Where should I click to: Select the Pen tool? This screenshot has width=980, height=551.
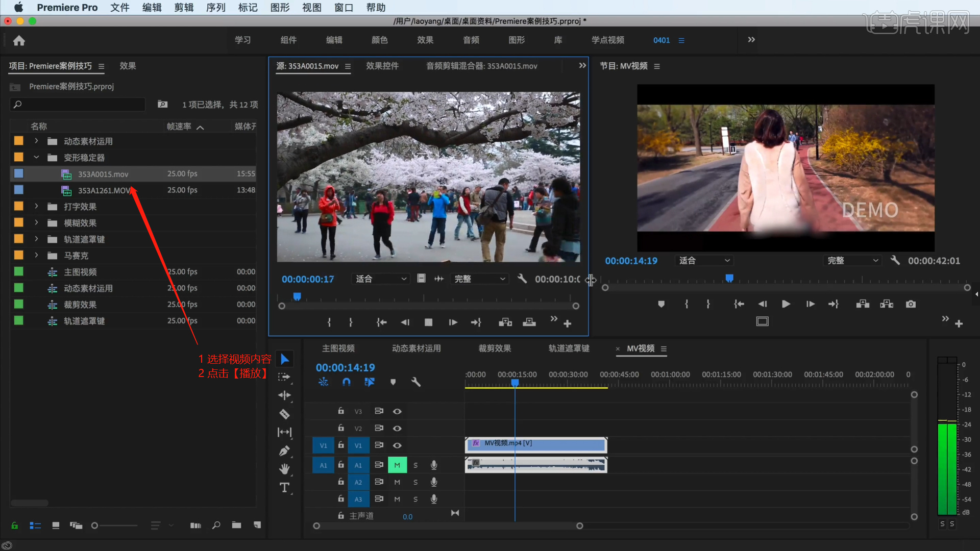pyautogui.click(x=284, y=450)
